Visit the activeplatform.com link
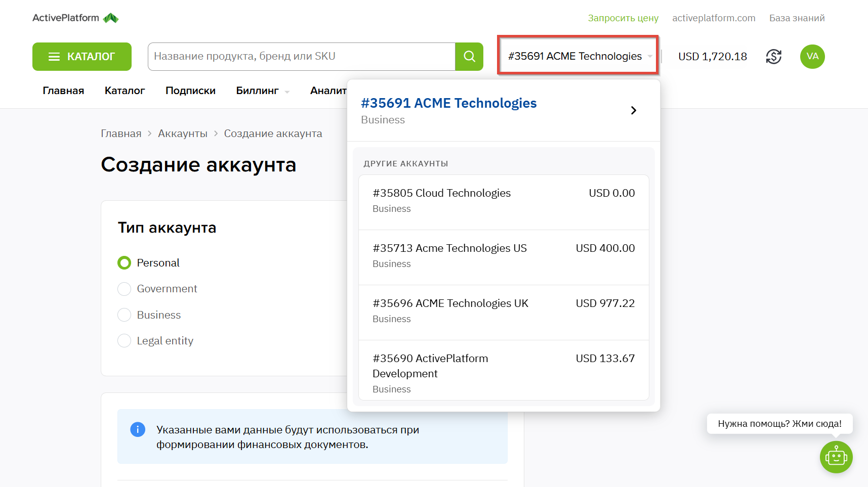This screenshot has height=487, width=868. pos(714,18)
